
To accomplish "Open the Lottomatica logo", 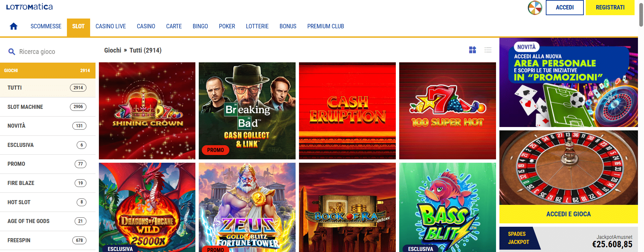I will [x=29, y=7].
